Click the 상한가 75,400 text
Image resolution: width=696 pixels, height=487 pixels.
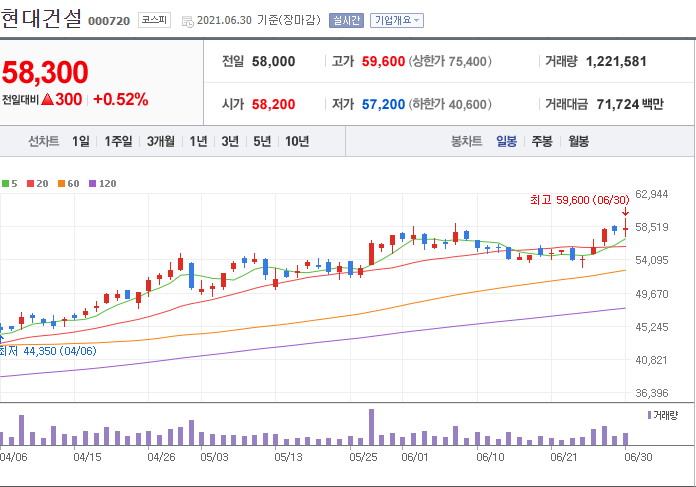coord(450,61)
